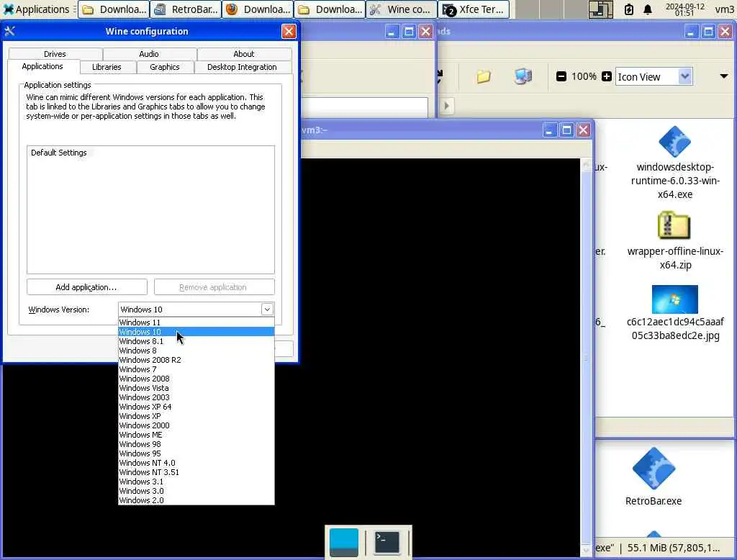The image size is (737, 560).
Task: Click the Wine configuration title bar tools icon
Action: pyautogui.click(x=10, y=32)
